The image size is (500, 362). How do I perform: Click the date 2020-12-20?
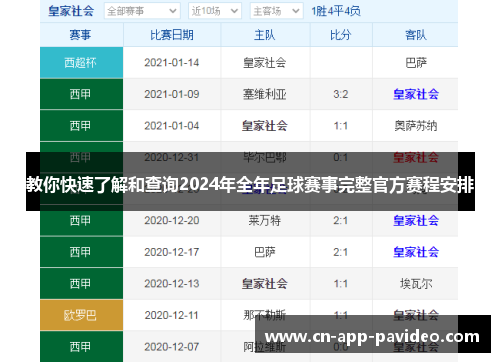pyautogui.click(x=172, y=221)
